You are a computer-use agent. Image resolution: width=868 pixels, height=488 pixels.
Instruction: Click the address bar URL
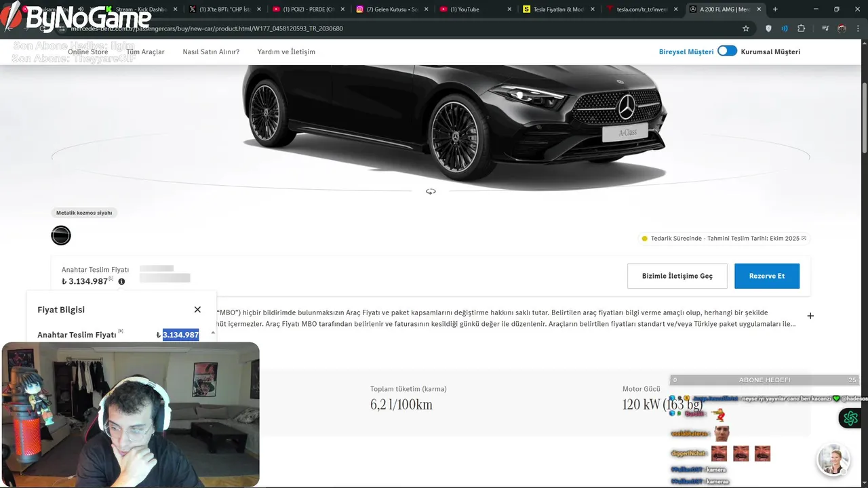(x=207, y=28)
